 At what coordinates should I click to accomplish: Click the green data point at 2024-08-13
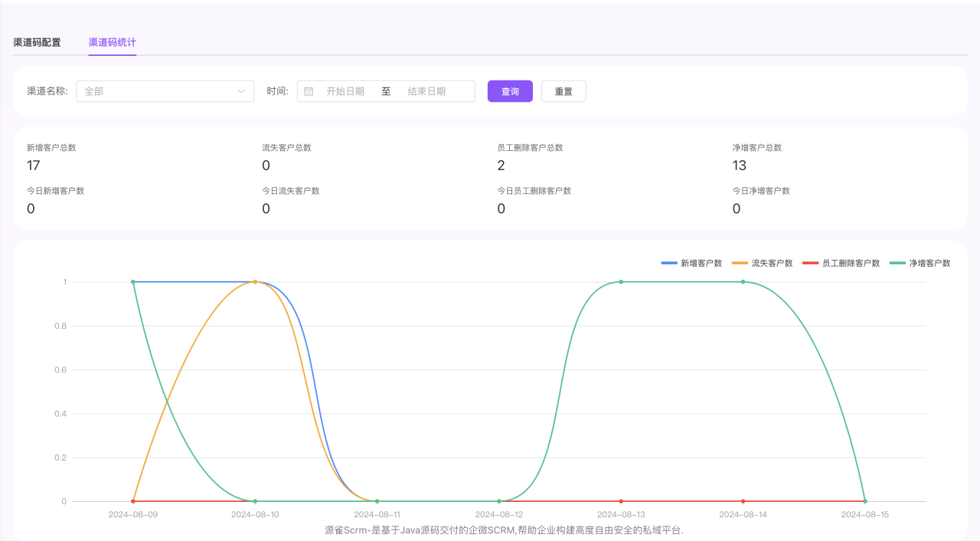(x=621, y=282)
